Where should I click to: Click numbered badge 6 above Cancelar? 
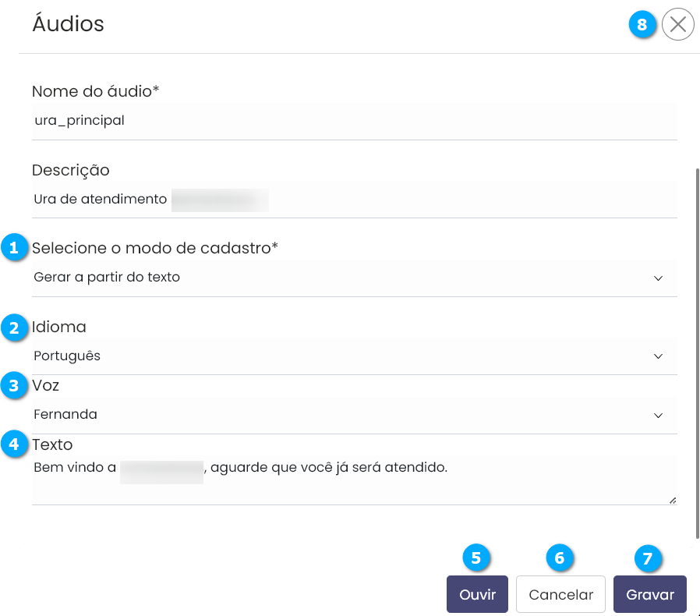(x=560, y=558)
